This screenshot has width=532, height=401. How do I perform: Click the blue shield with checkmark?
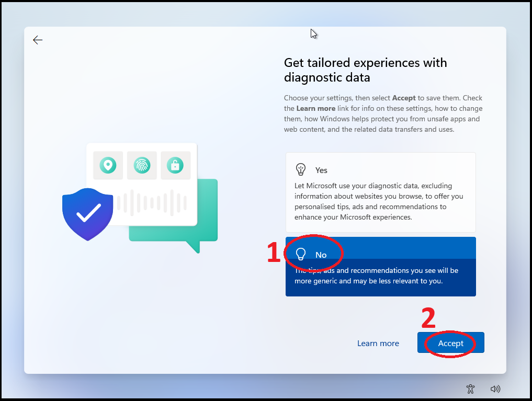[x=88, y=213]
